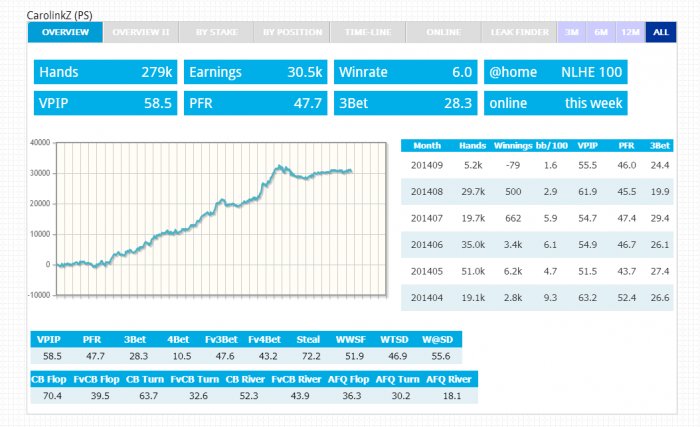The width and height of the screenshot is (700, 427).
Task: Click the CB Flop column header
Action: [x=49, y=379]
